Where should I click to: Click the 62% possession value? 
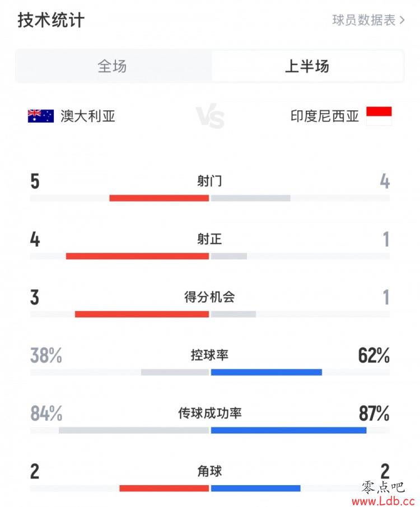pyautogui.click(x=374, y=355)
